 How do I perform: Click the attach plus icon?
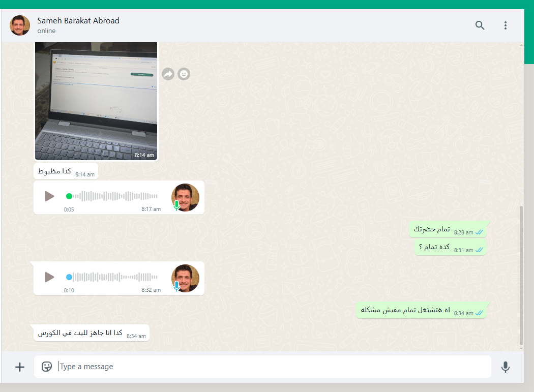pyautogui.click(x=20, y=367)
